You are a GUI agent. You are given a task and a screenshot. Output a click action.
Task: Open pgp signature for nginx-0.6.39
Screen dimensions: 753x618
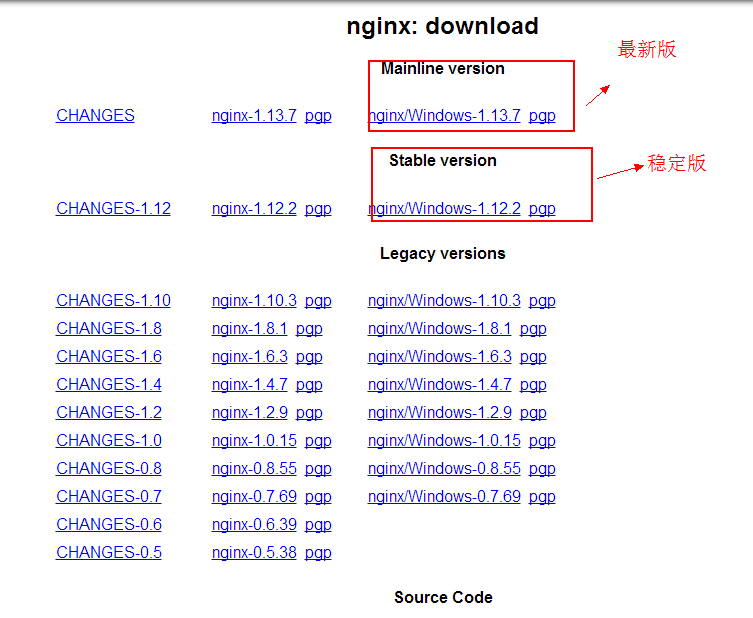(318, 525)
